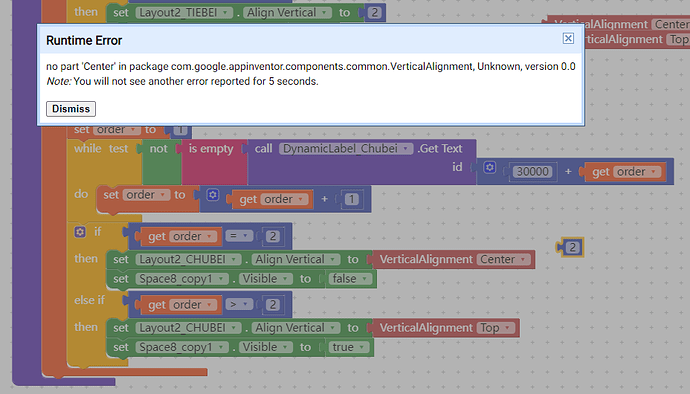Image resolution: width=690 pixels, height=394 pixels.
Task: Open order dropdown in greater-than comparison
Action: (192, 305)
